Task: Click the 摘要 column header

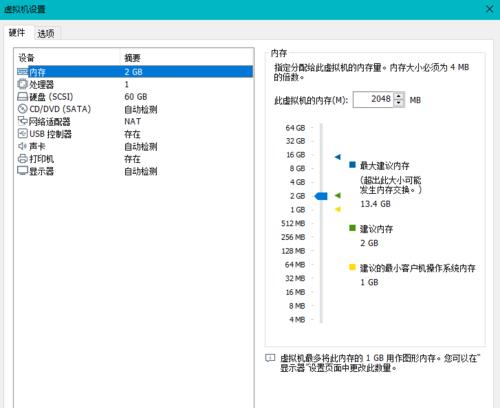Action: pos(187,58)
